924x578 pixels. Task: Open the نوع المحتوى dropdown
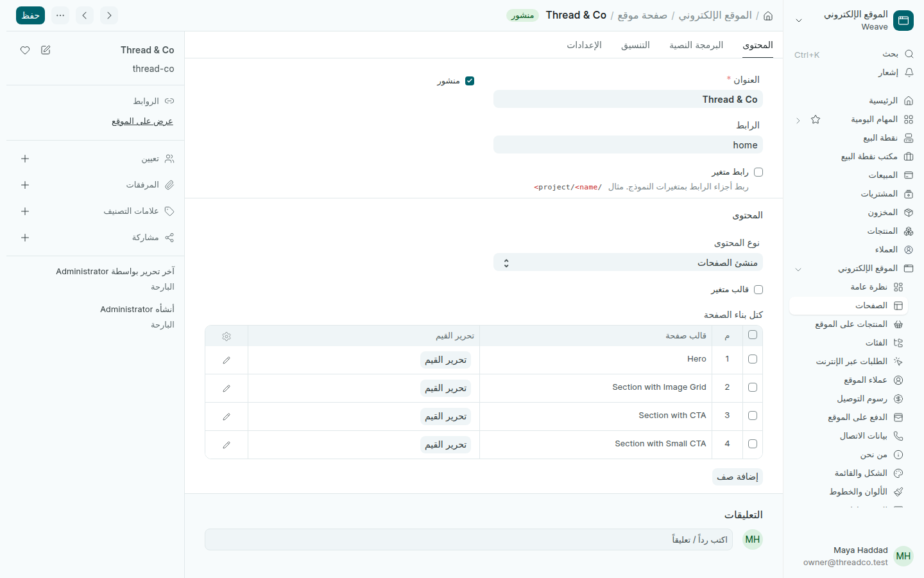(x=628, y=263)
